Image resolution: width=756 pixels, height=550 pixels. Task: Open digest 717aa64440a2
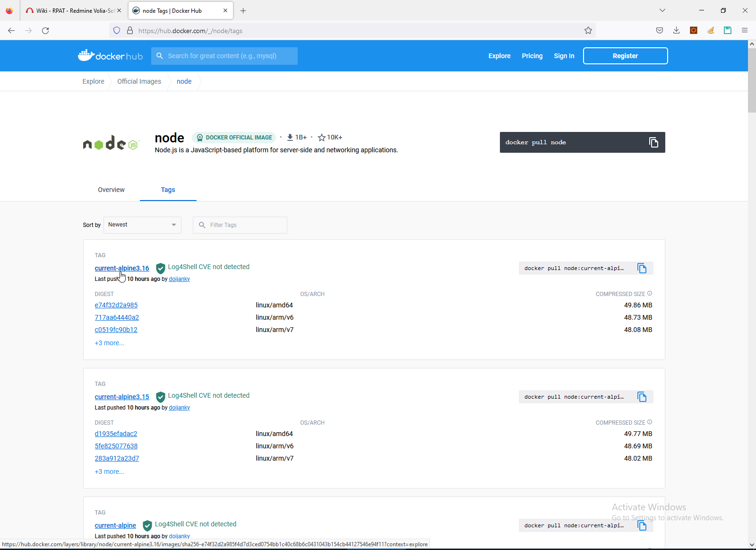point(117,318)
